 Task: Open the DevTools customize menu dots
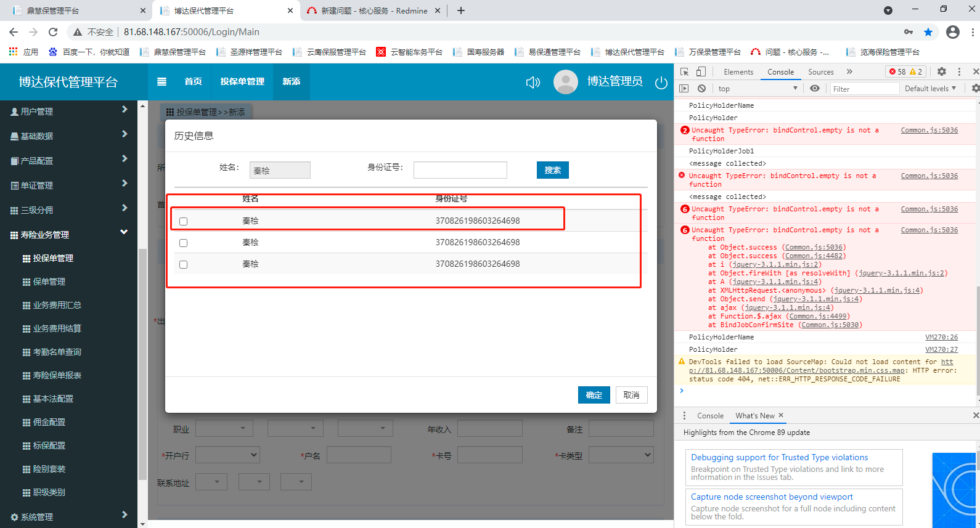coord(959,72)
